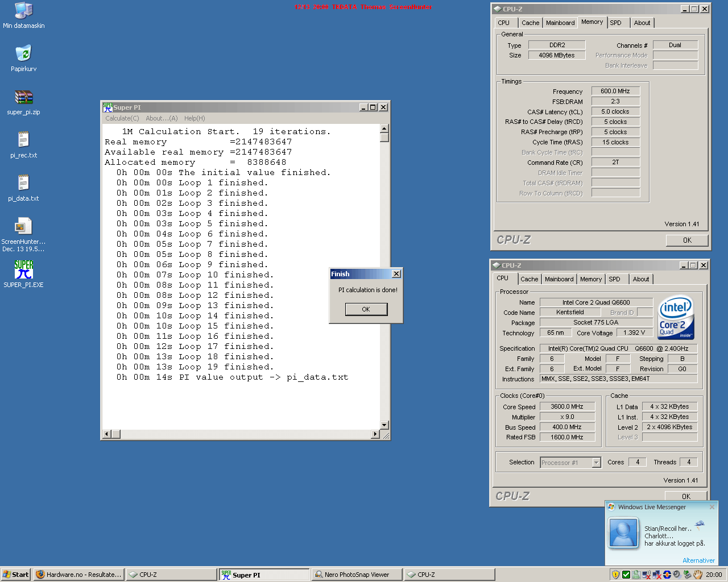
Task: Click LAN disconnected tray icon
Action: (x=656, y=575)
